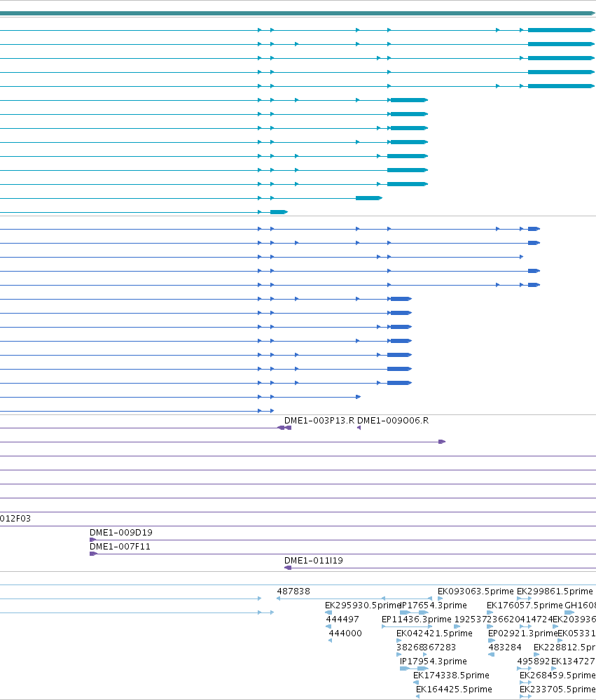Open EK164425.5prime EST label
596x700 pixels.
coord(454,689)
